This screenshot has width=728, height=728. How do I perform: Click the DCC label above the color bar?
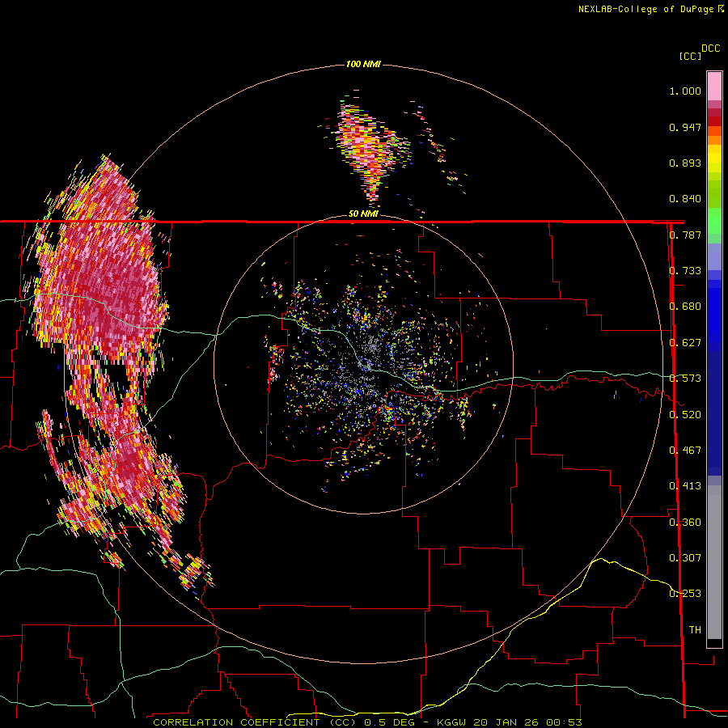click(710, 49)
